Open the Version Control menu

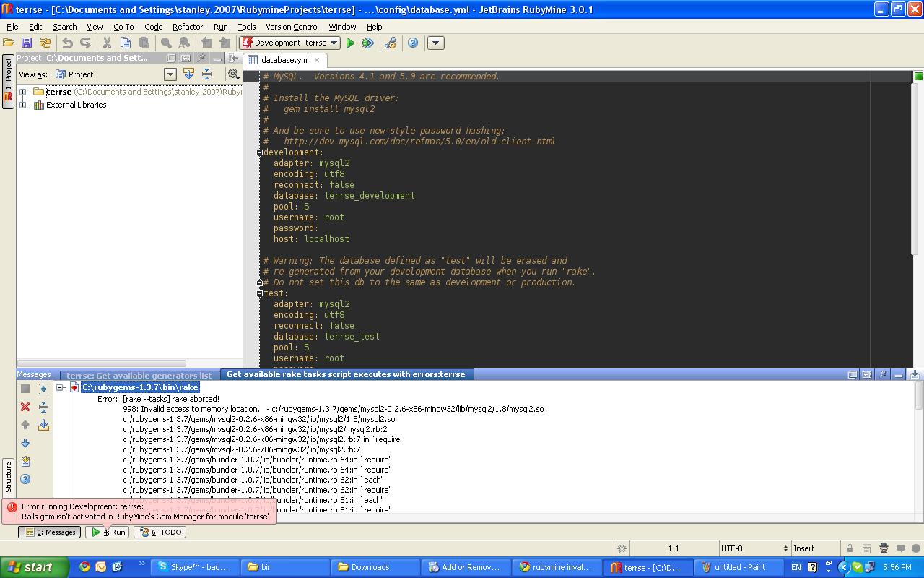coord(292,27)
